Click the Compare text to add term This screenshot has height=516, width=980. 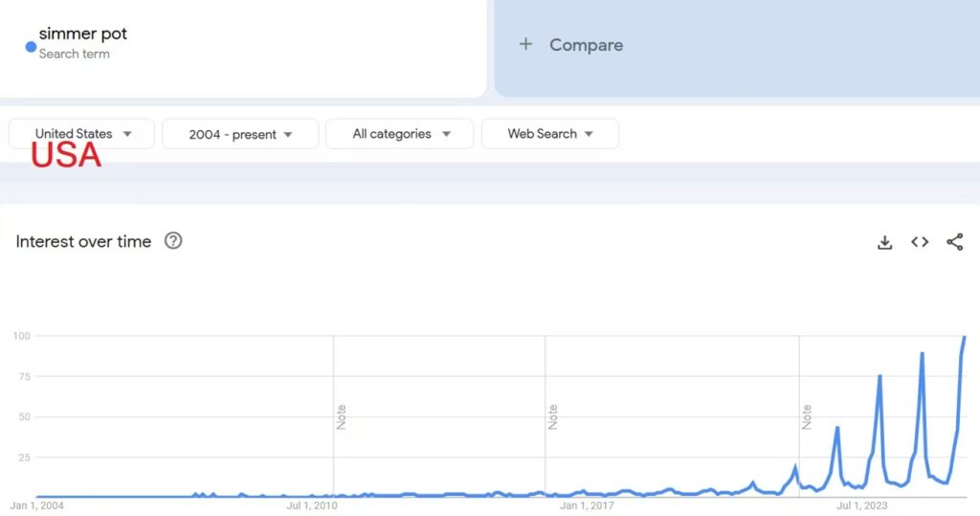coord(586,45)
